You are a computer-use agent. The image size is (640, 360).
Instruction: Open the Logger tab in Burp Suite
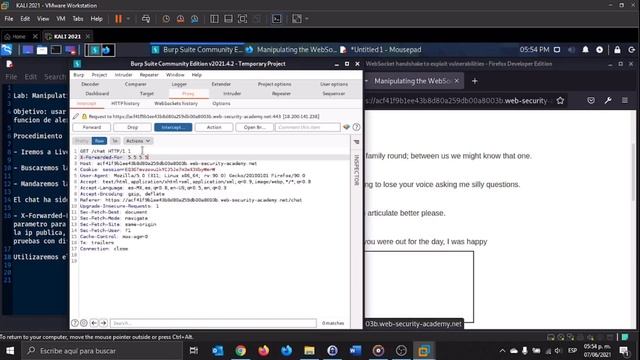(179, 84)
